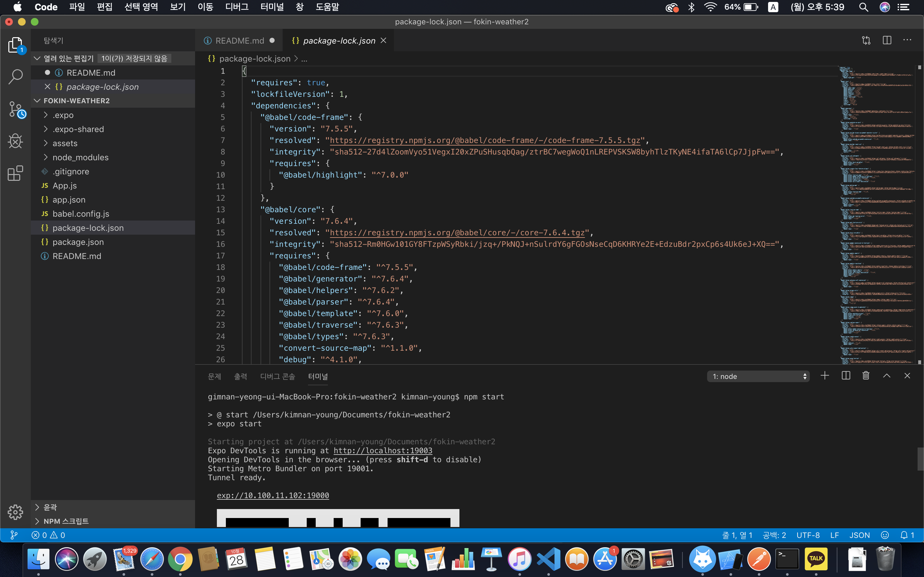
Task: Open the 터미널 menu in menu bar
Action: pyautogui.click(x=272, y=7)
